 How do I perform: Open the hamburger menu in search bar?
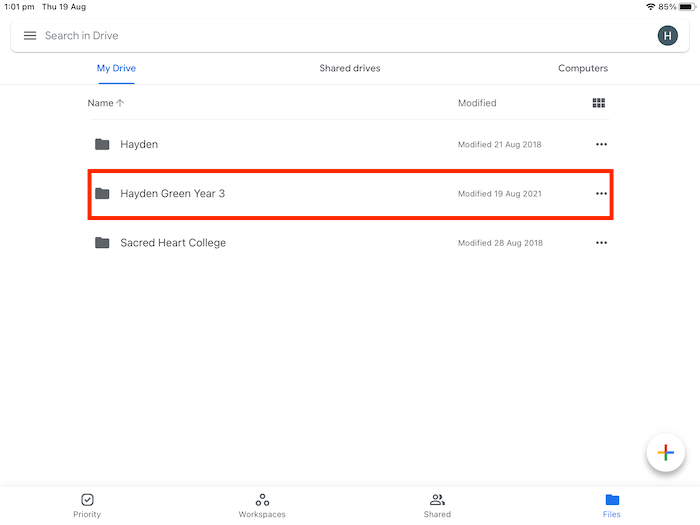[30, 36]
